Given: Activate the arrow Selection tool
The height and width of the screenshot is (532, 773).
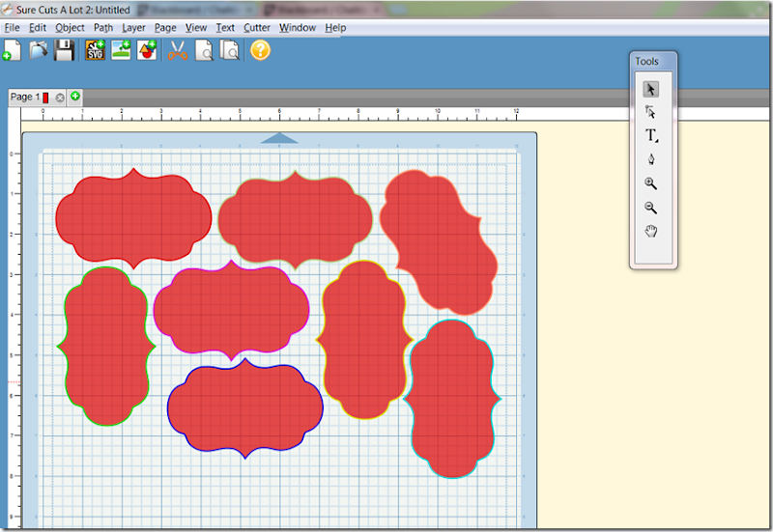Looking at the screenshot, I should pos(651,89).
